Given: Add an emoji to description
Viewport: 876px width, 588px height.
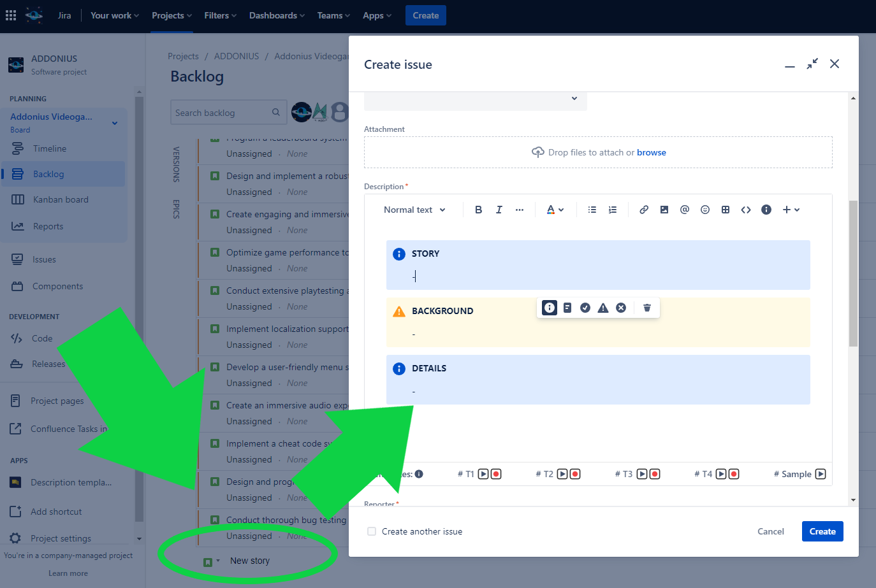Looking at the screenshot, I should 705,210.
